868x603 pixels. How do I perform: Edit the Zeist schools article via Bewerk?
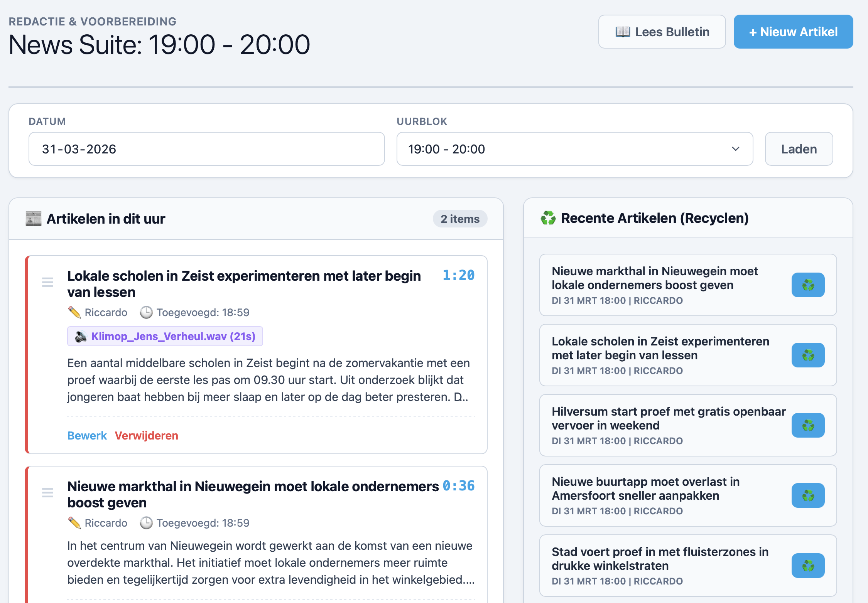click(87, 435)
